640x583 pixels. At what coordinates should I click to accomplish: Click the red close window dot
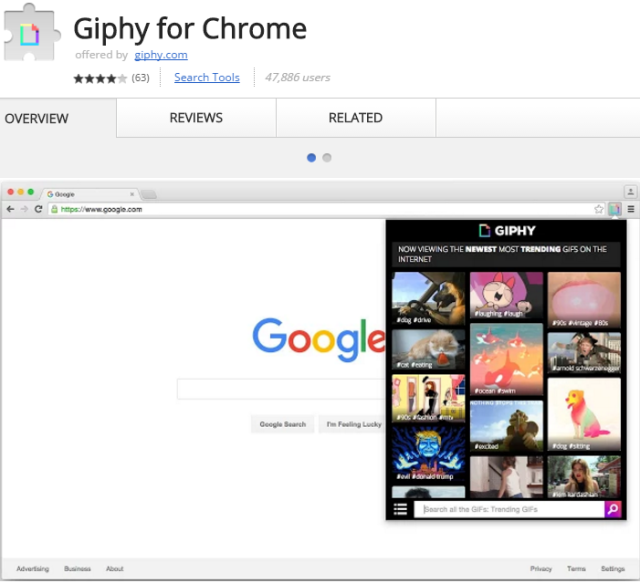11,192
